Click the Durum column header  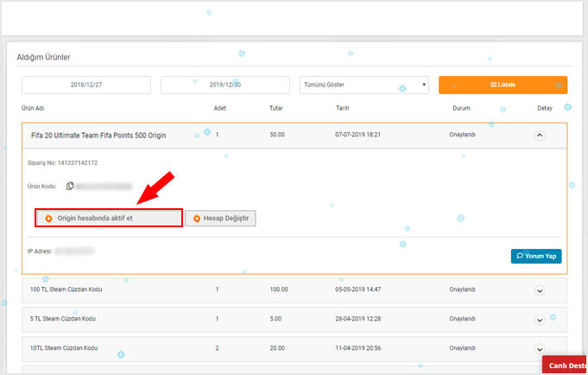461,108
